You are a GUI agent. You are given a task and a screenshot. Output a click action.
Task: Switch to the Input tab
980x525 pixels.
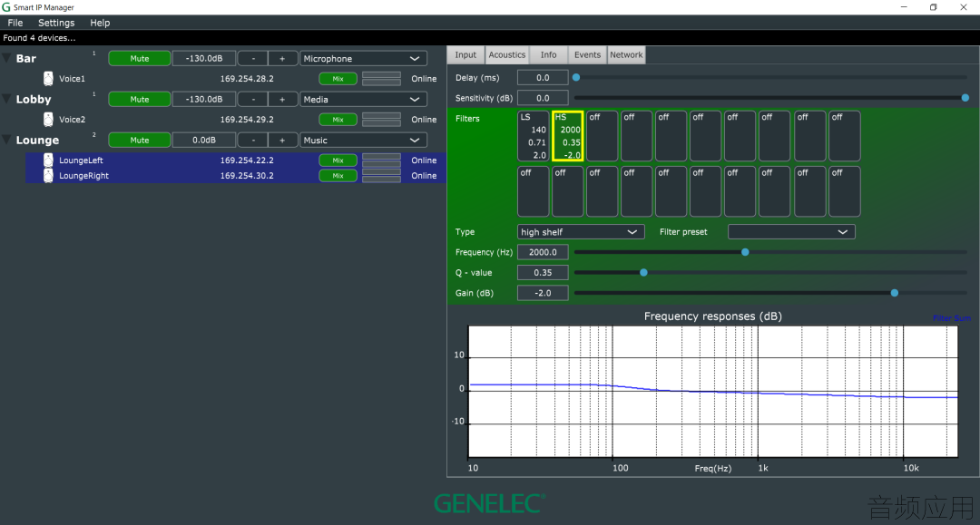[x=465, y=55]
